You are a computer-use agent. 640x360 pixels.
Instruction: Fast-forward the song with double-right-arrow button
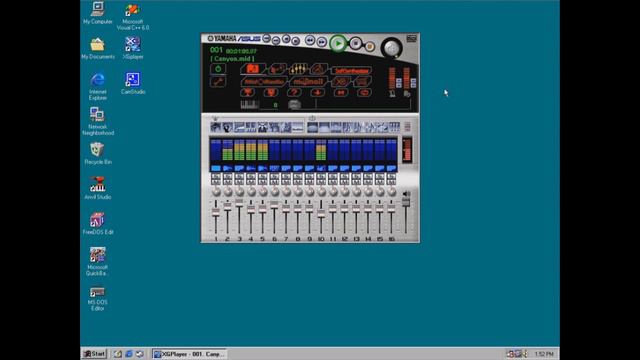[x=322, y=42]
